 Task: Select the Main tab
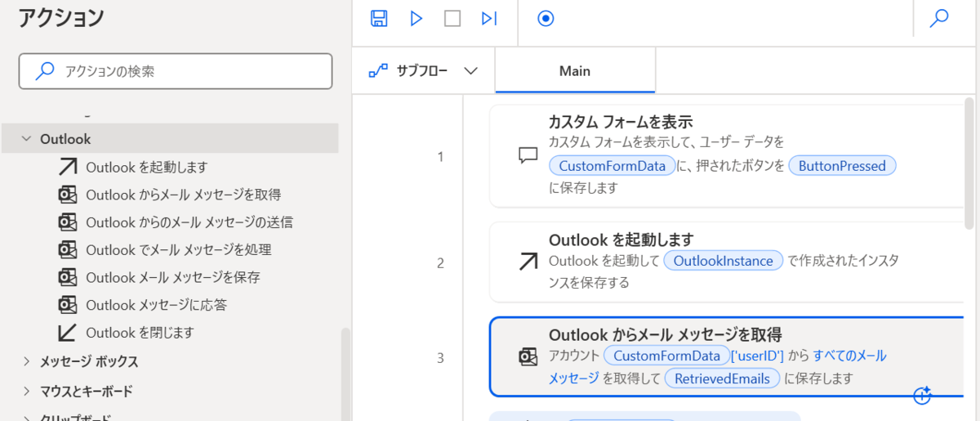[x=575, y=71]
